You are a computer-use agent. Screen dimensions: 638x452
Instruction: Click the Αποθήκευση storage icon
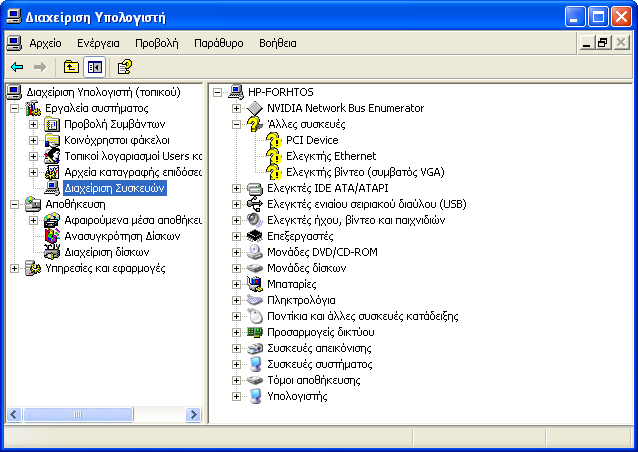coord(33,204)
